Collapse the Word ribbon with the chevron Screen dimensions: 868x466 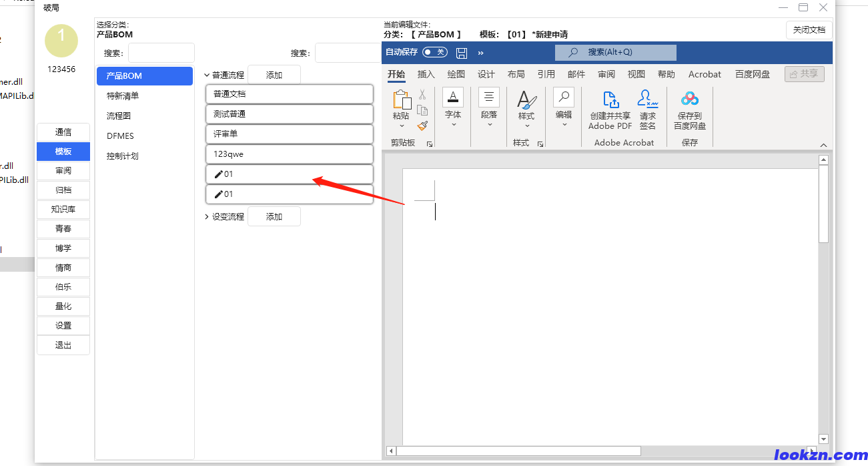click(823, 146)
